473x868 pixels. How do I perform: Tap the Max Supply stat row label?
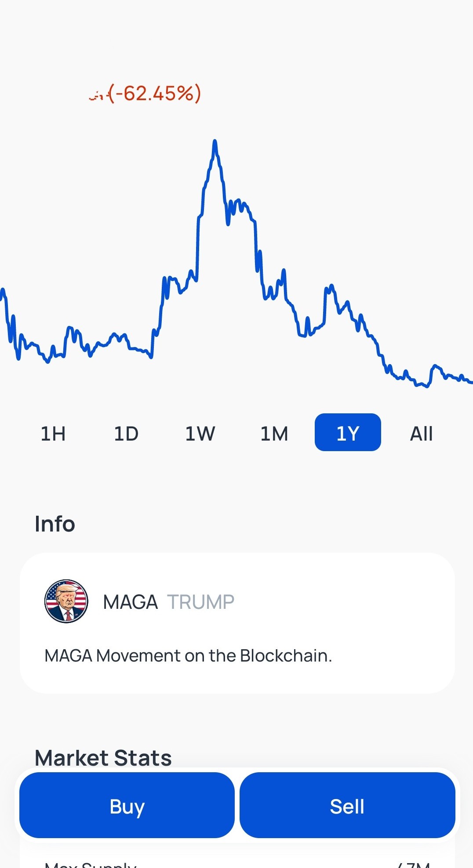(x=91, y=864)
